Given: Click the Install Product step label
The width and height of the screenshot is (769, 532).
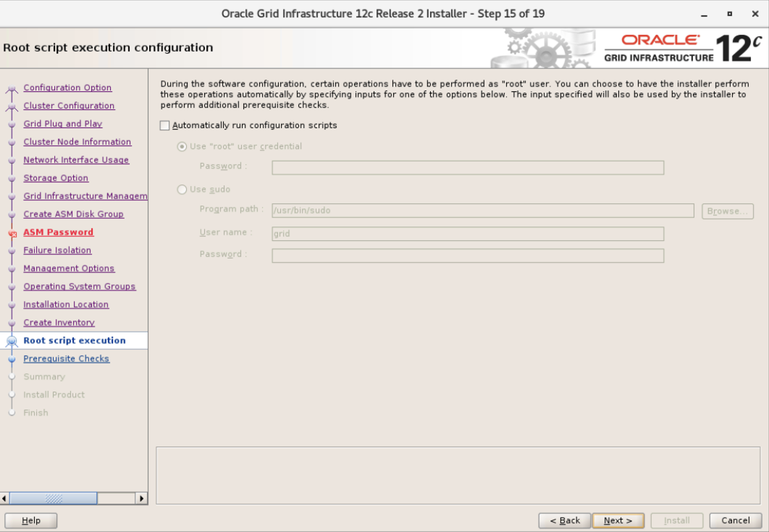Looking at the screenshot, I should click(54, 394).
